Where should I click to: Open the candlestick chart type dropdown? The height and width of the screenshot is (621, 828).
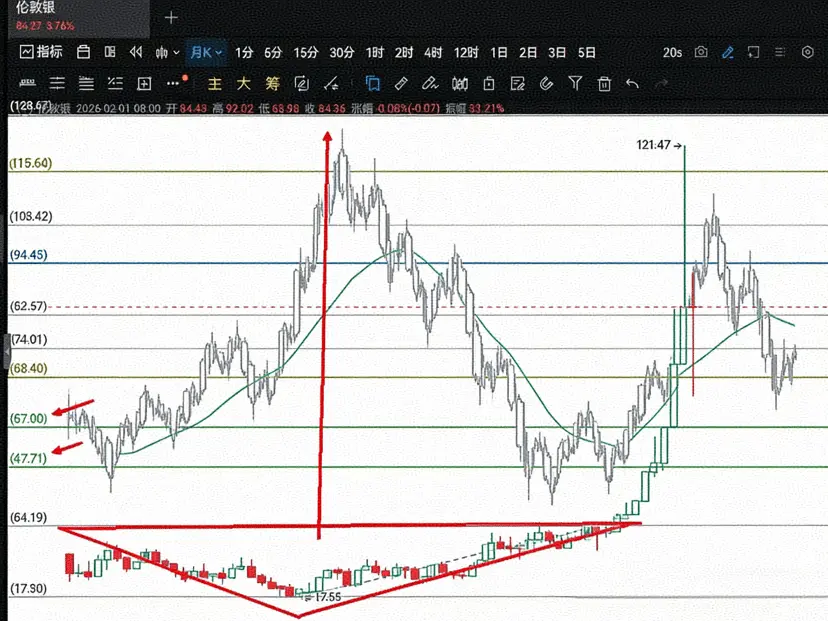pos(167,52)
